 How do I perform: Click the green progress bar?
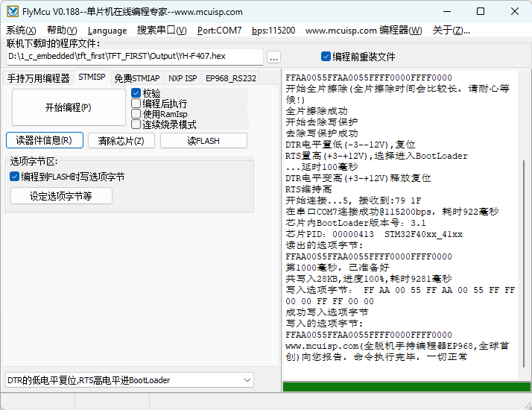pyautogui.click(x=407, y=387)
